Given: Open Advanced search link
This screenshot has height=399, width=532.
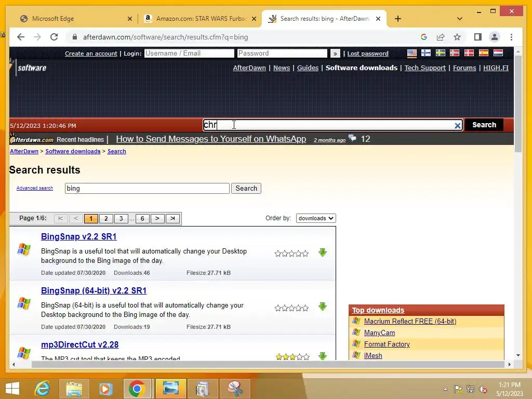Looking at the screenshot, I should click(35, 188).
